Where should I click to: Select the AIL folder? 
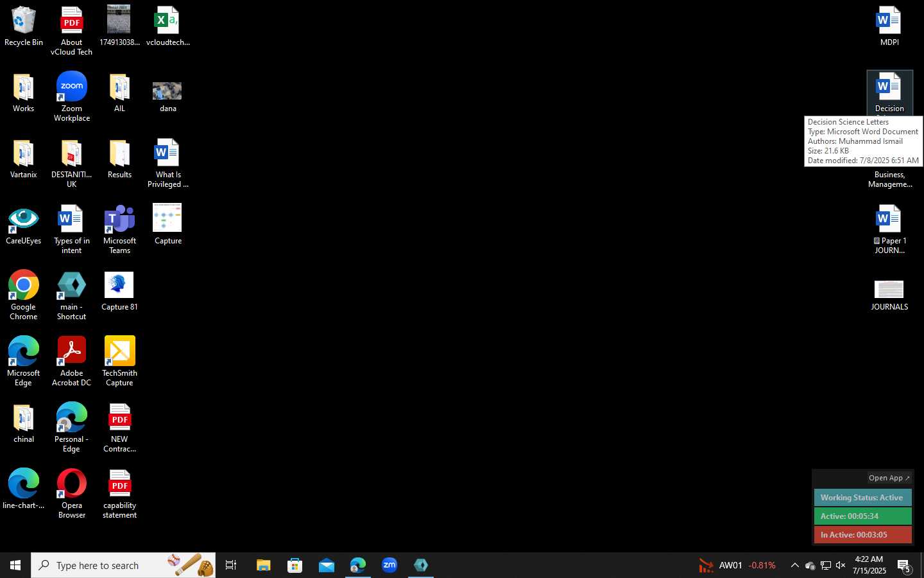(119, 93)
